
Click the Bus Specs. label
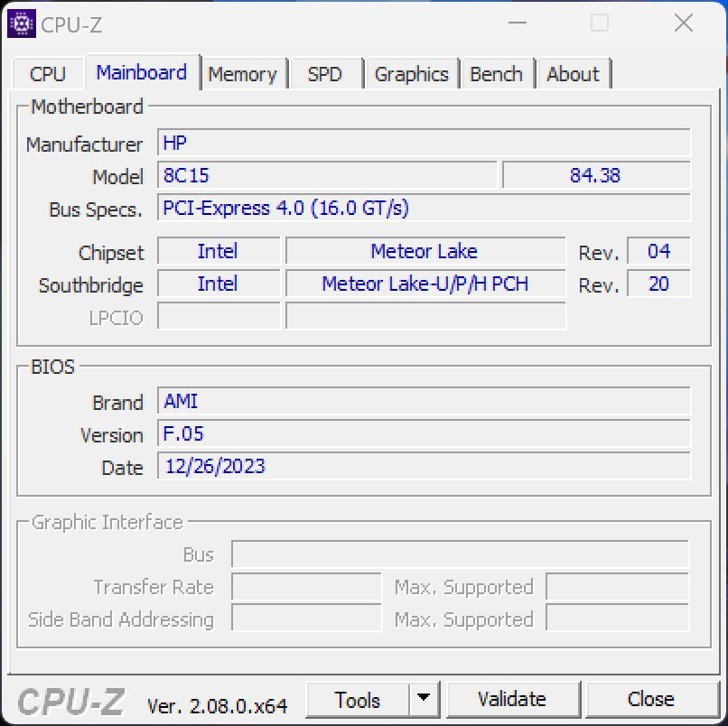[x=95, y=209]
